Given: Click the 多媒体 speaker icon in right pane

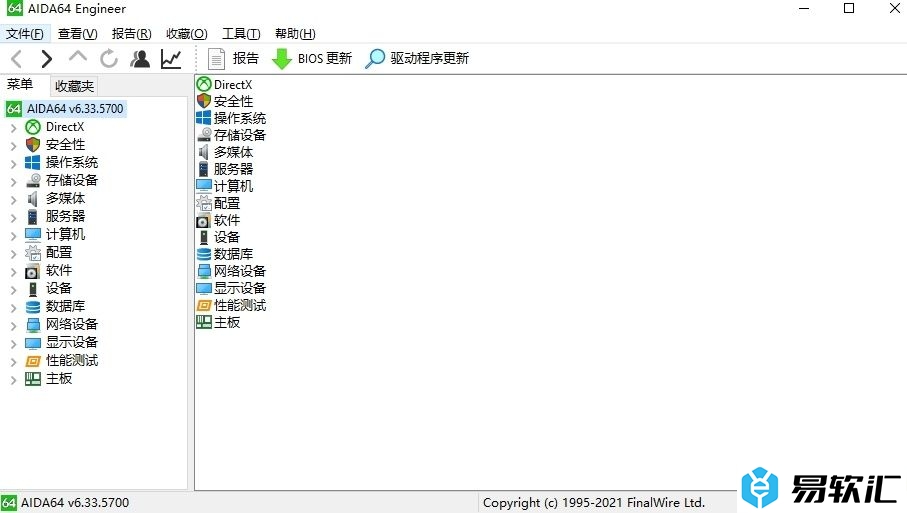Looking at the screenshot, I should [x=204, y=152].
